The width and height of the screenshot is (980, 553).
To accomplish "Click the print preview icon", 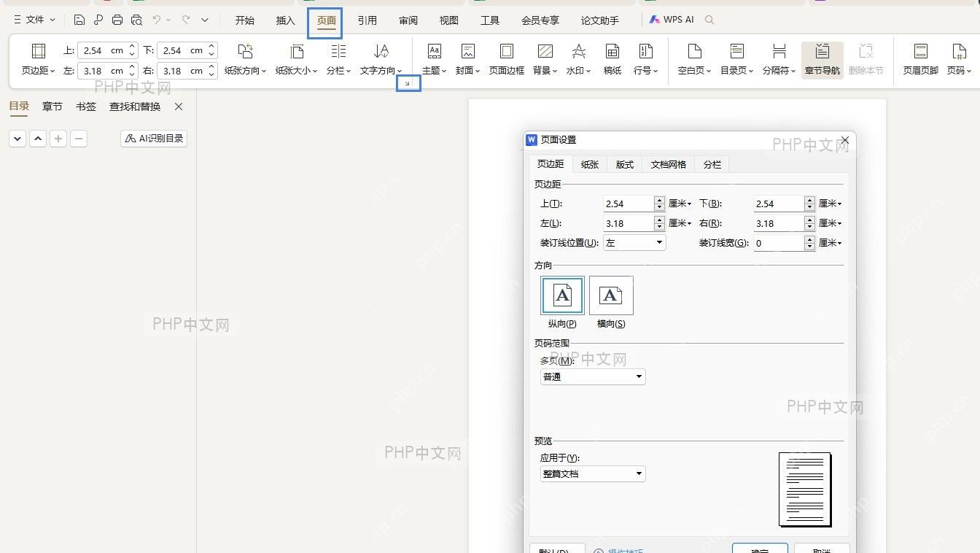I will pyautogui.click(x=136, y=20).
